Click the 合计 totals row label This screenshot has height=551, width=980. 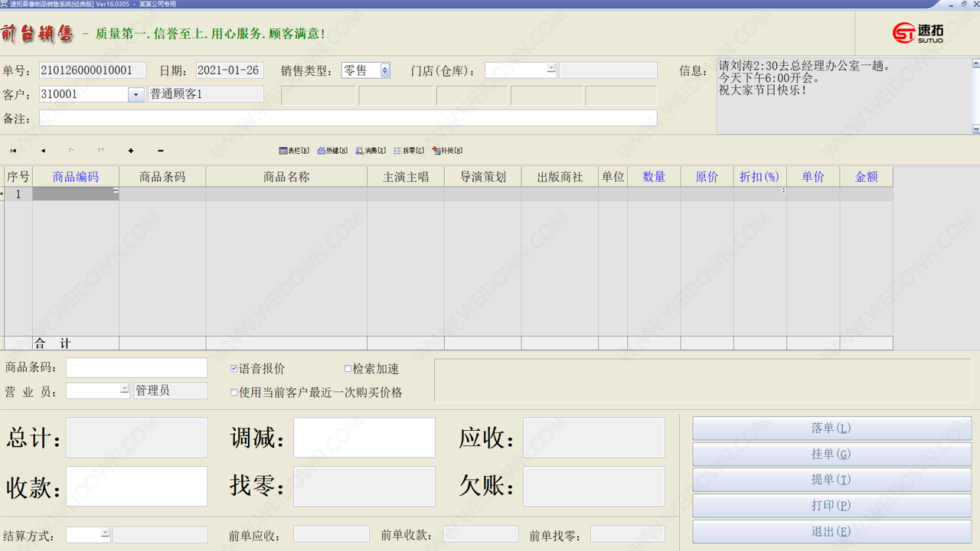pyautogui.click(x=53, y=344)
